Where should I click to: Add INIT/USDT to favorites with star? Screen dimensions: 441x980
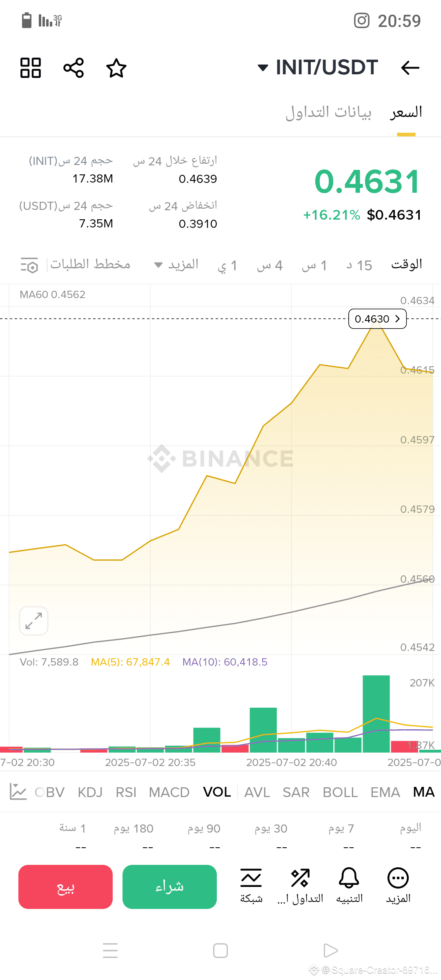click(x=116, y=68)
